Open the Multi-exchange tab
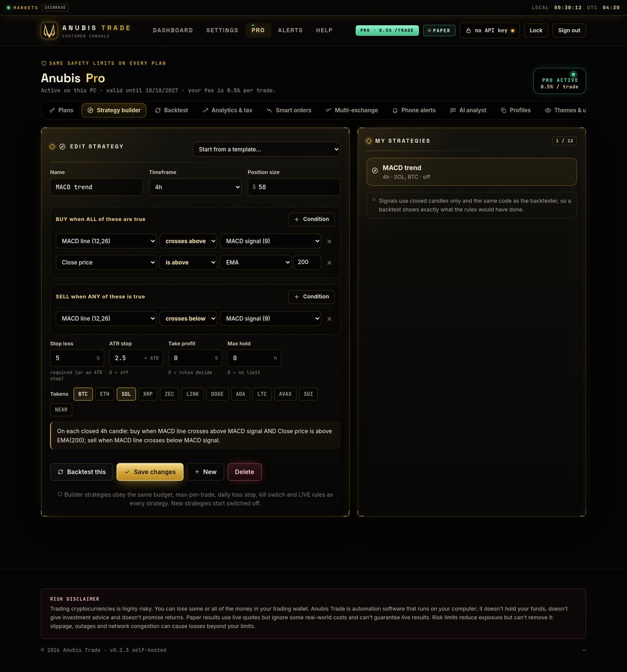627x672 pixels. click(352, 110)
